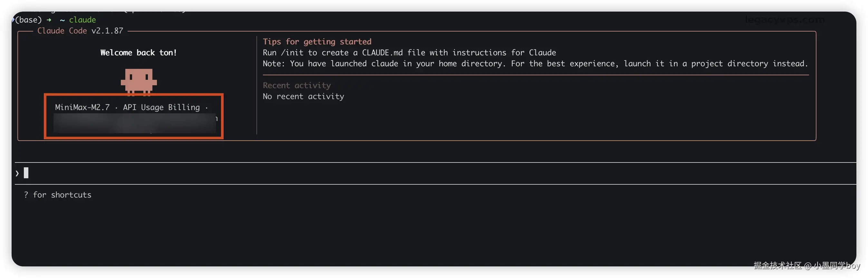Focus the Claude Code prompt input line
868x278 pixels.
click(x=404, y=173)
